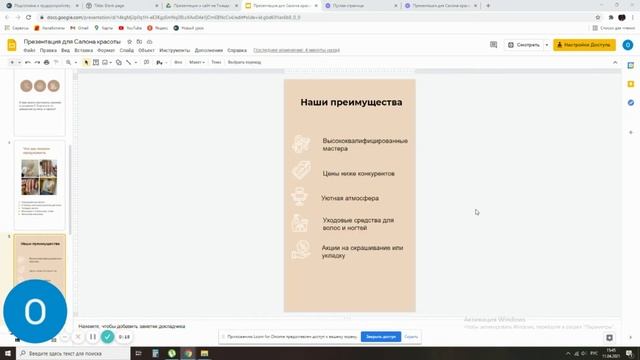The width and height of the screenshot is (640, 360).
Task: Select the Shape tool icon
Action: [x=119, y=62]
